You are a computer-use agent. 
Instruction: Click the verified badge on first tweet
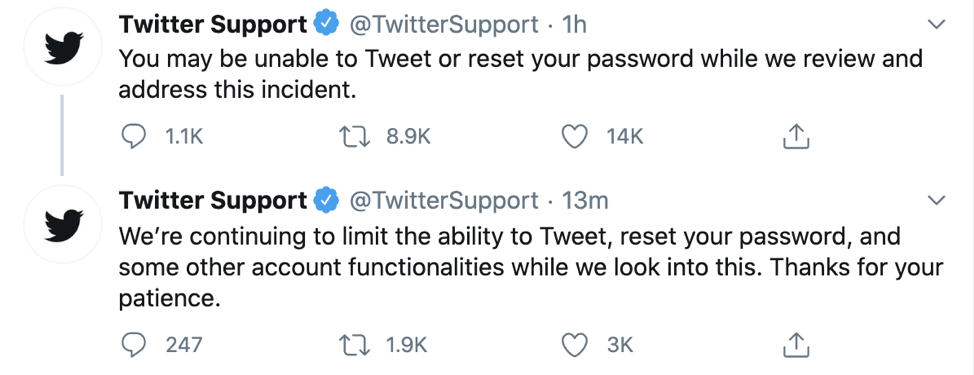(327, 24)
